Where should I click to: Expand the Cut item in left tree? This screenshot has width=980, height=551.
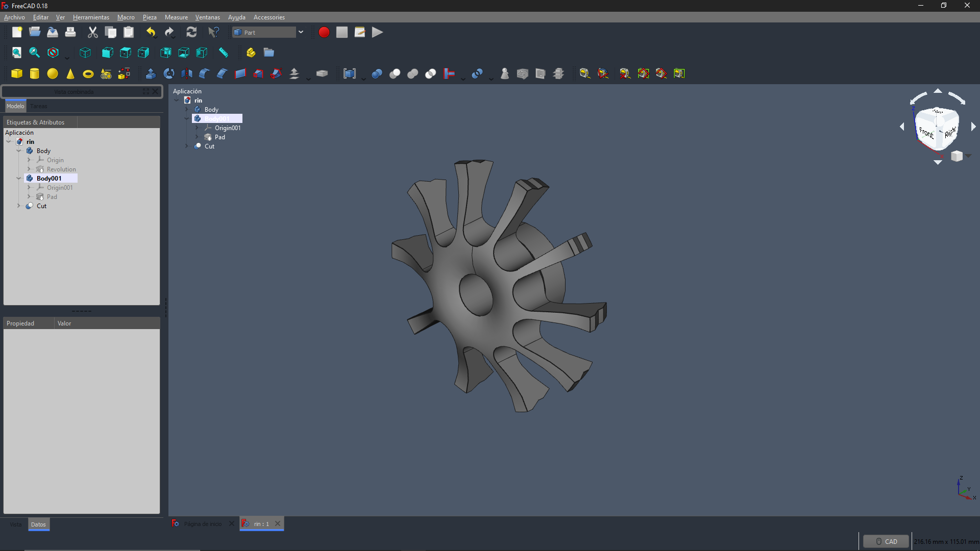coord(19,206)
